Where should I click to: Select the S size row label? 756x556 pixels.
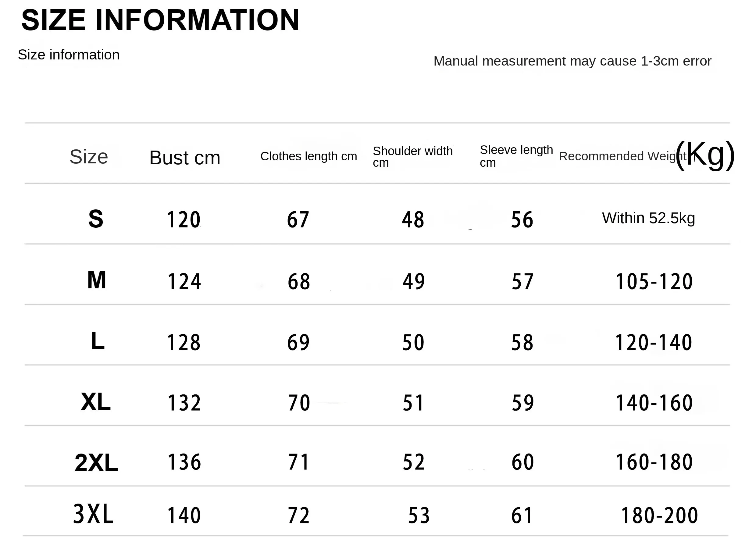click(x=96, y=219)
